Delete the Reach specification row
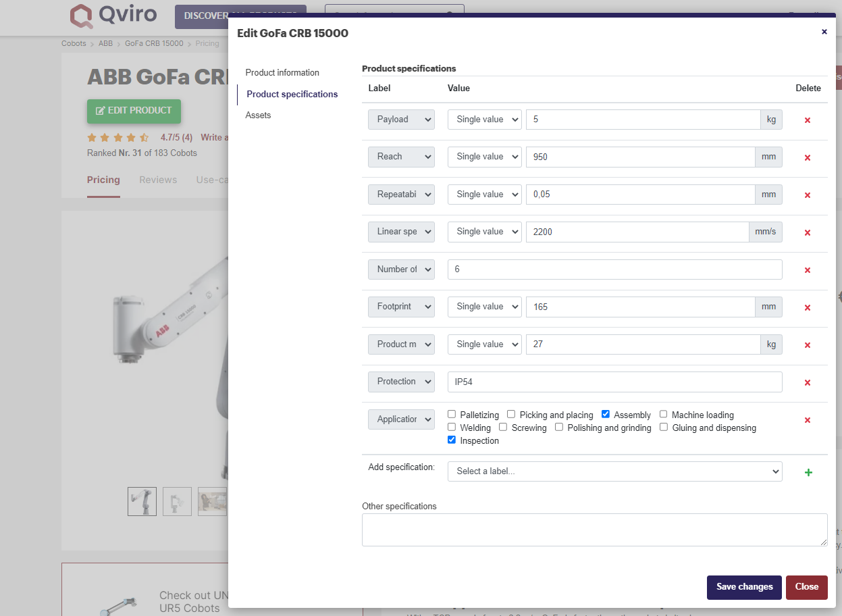This screenshot has height=616, width=842. pyautogui.click(x=807, y=157)
